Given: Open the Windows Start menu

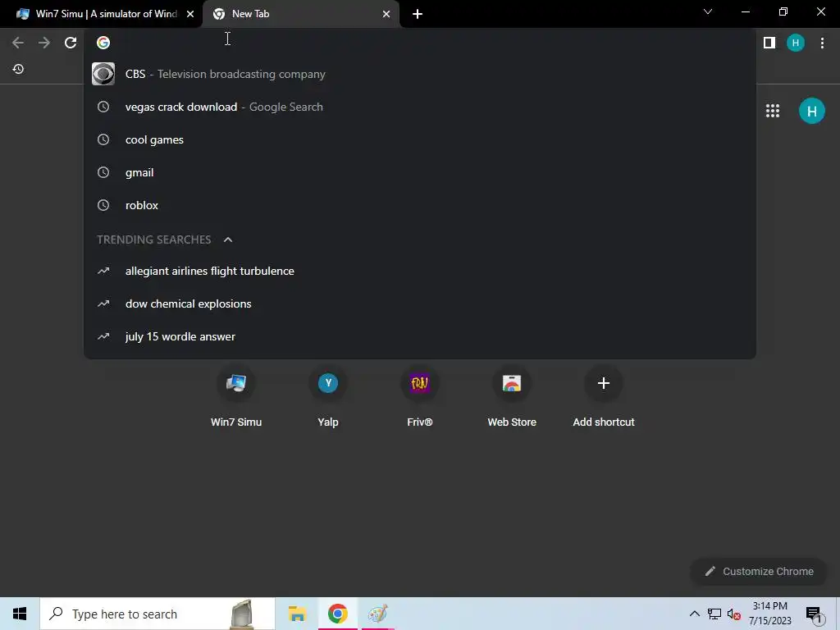Looking at the screenshot, I should 20,614.
